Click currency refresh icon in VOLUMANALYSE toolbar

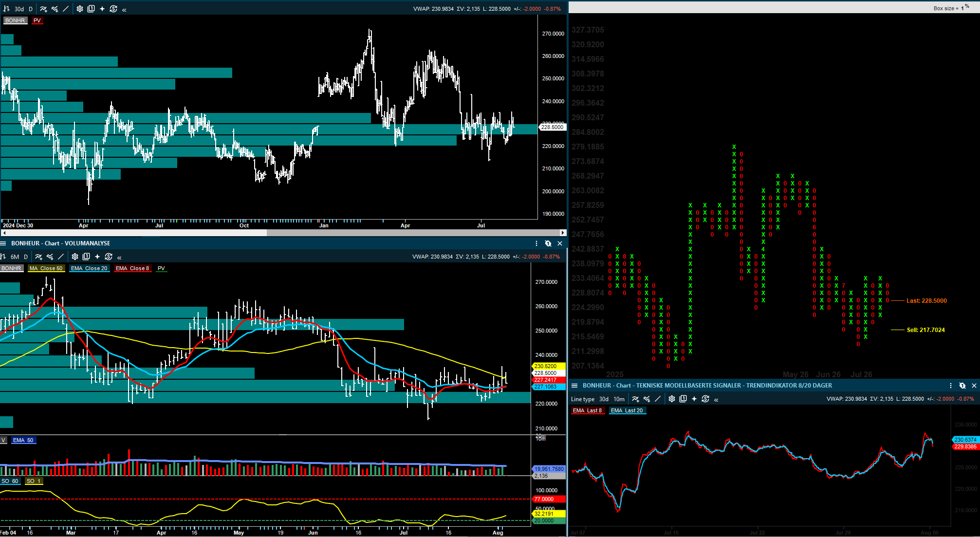[x=109, y=257]
